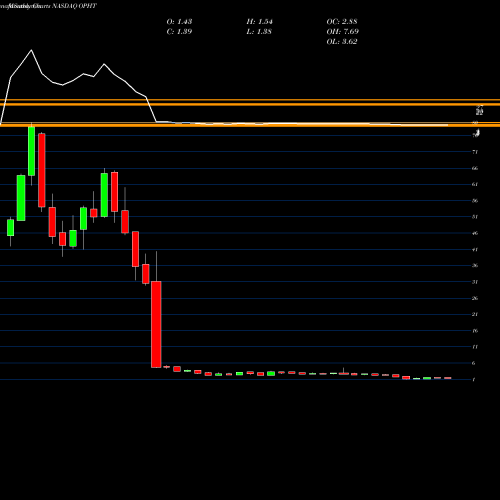Click the 56 price axis label
The image size is (500, 500).
point(475,201)
